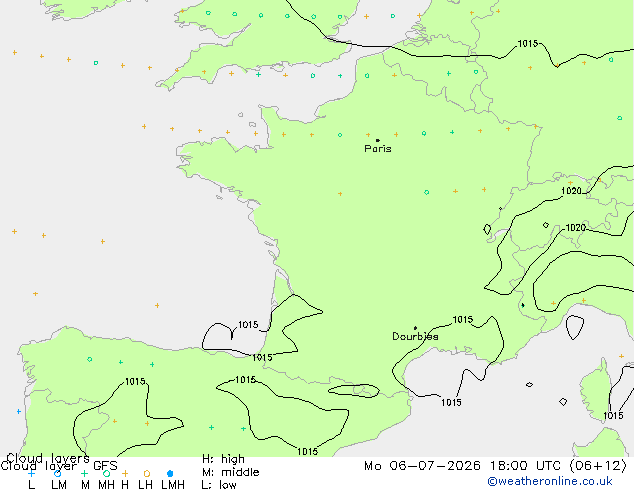Click the 1015 label beside Corsica
The height and width of the screenshot is (490, 634).
click(x=613, y=415)
